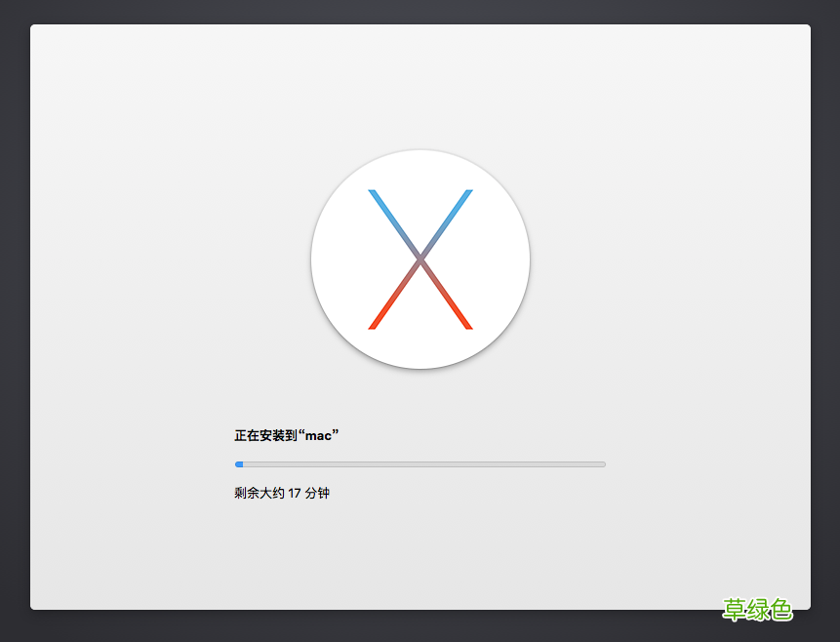Click the center crossing point of the X
Viewport: 840px width, 642px height.
coord(420,259)
